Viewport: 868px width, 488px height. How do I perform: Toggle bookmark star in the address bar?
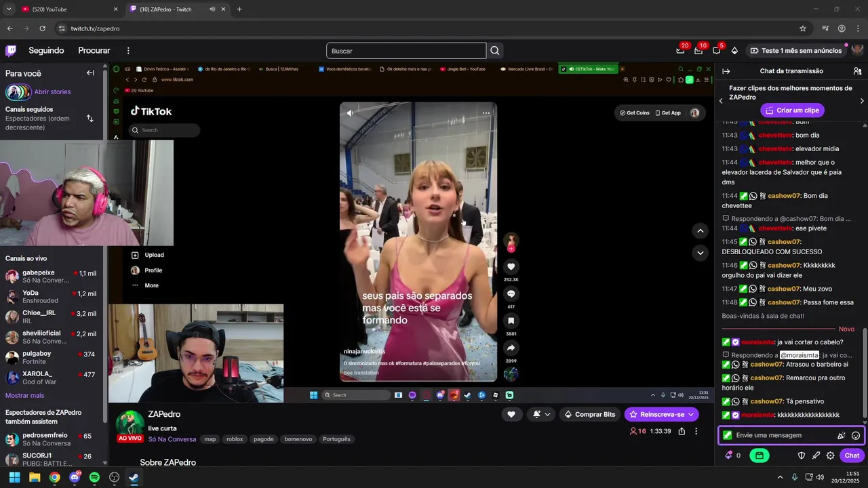pos(803,28)
